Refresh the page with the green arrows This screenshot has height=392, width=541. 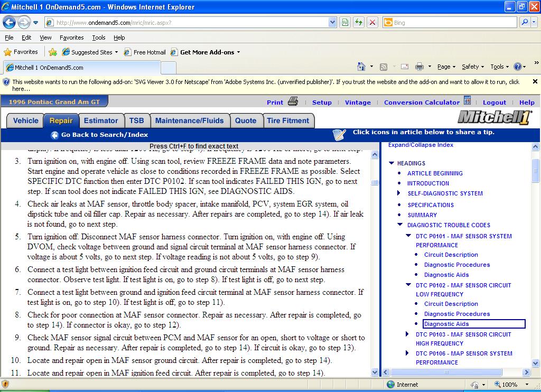359,23
